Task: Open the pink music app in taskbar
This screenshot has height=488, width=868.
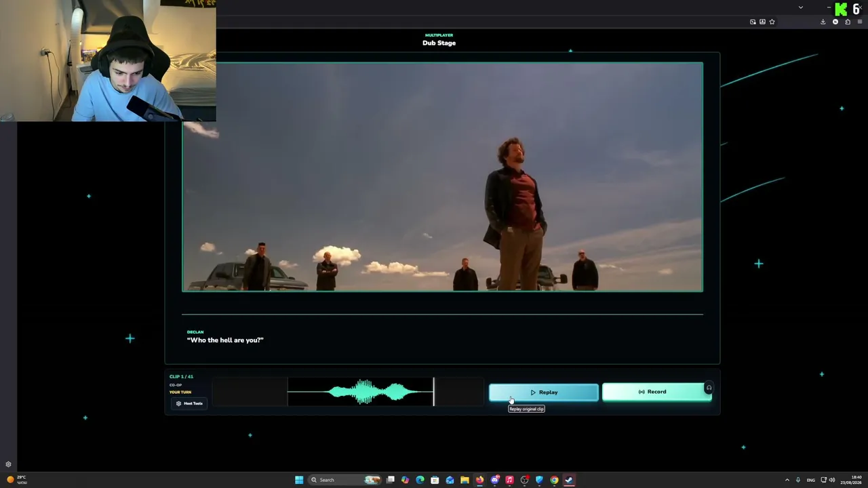Action: pyautogui.click(x=509, y=480)
